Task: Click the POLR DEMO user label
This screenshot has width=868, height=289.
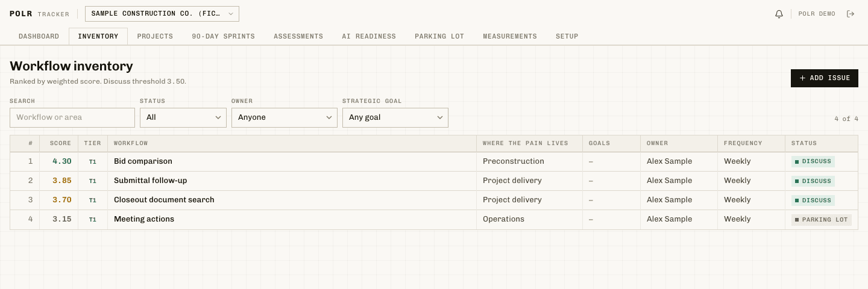Action: (817, 14)
